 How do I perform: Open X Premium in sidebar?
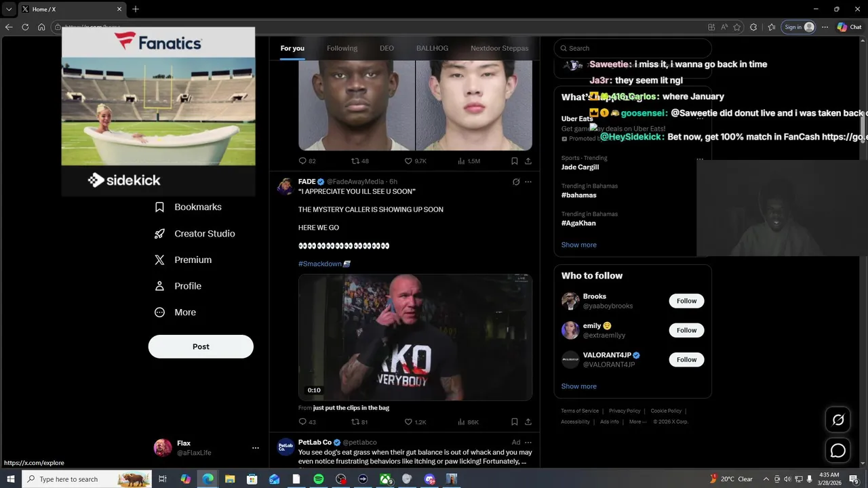[182, 260]
